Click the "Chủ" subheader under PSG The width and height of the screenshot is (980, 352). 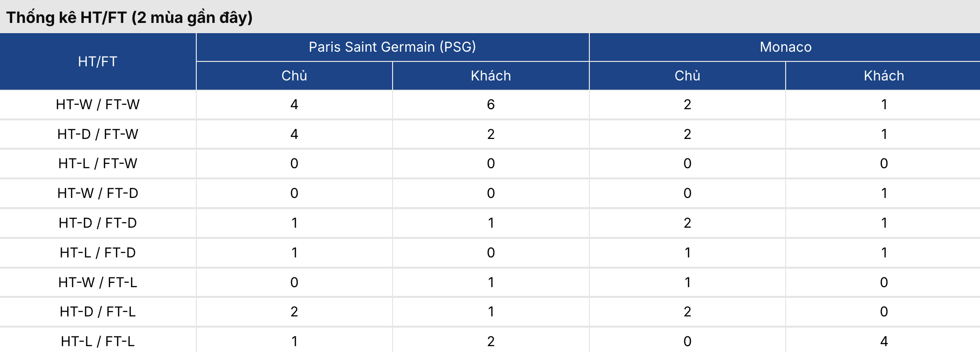click(x=294, y=76)
